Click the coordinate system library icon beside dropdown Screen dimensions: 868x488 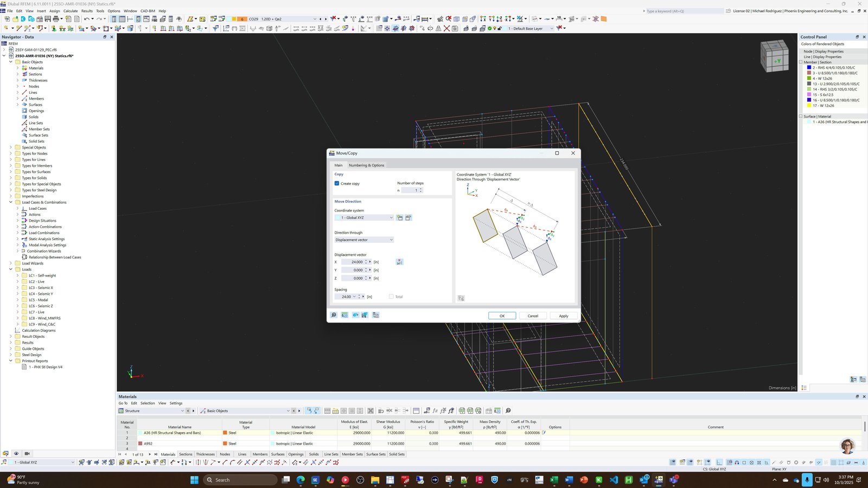coord(409,217)
